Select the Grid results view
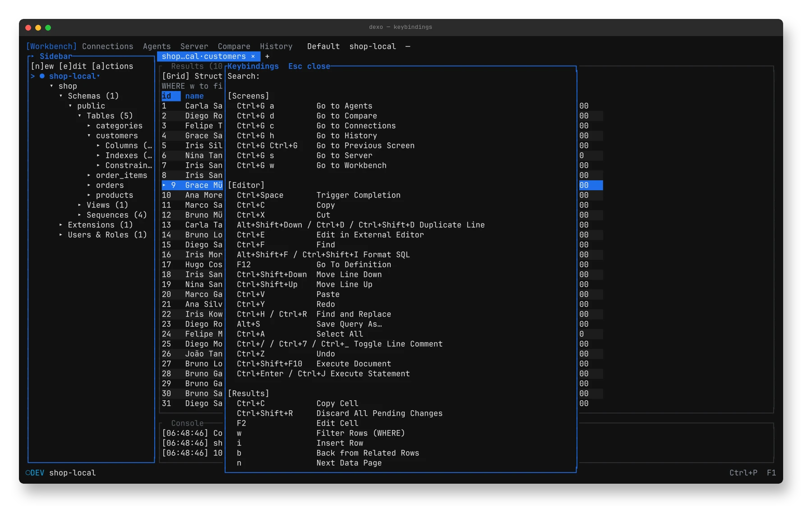The height and width of the screenshot is (522, 812). (175, 76)
